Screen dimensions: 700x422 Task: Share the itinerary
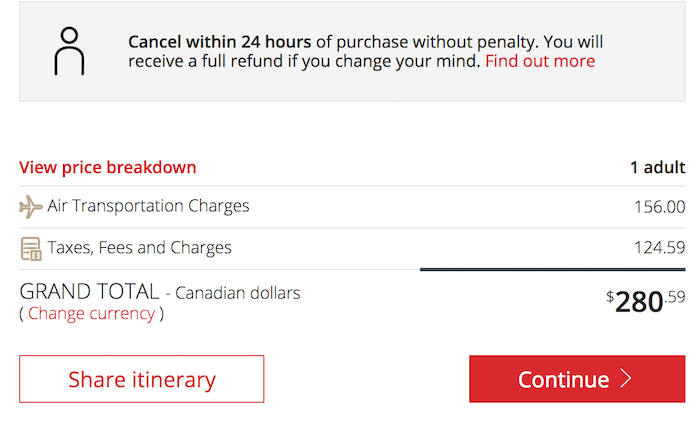click(142, 379)
